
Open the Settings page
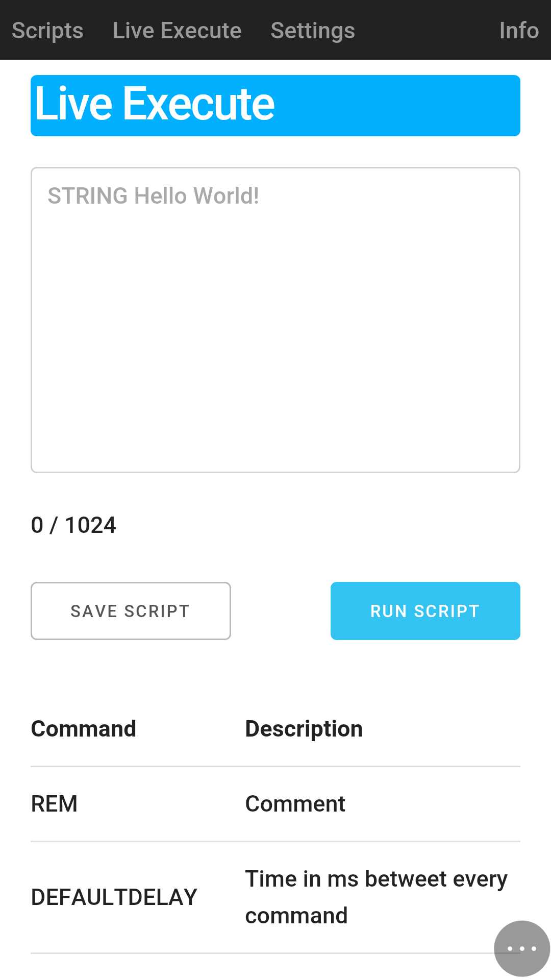(313, 31)
